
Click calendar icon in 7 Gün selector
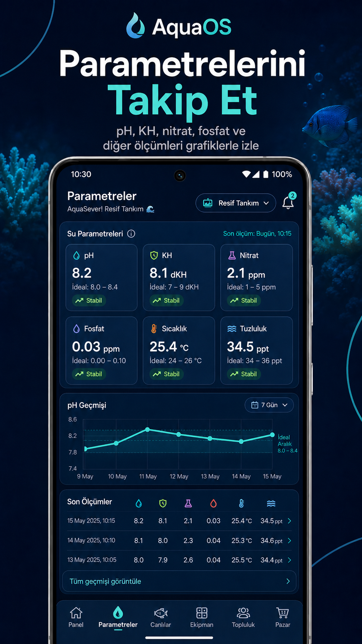point(255,405)
